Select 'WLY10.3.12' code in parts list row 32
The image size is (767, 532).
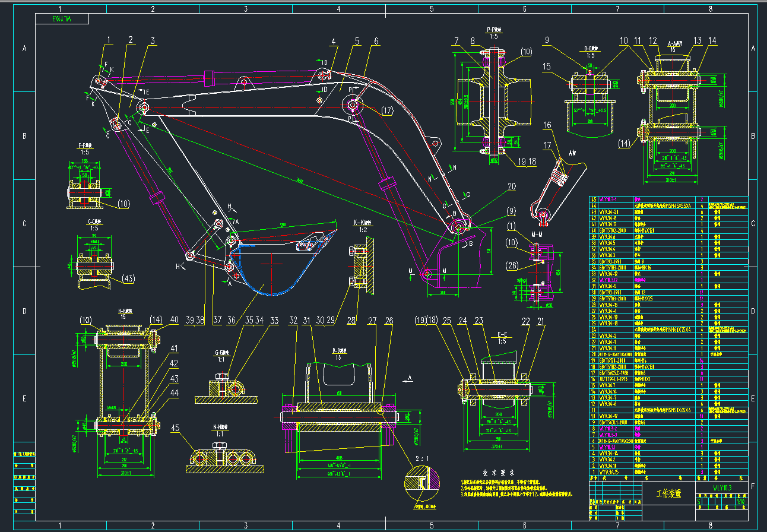click(x=608, y=280)
